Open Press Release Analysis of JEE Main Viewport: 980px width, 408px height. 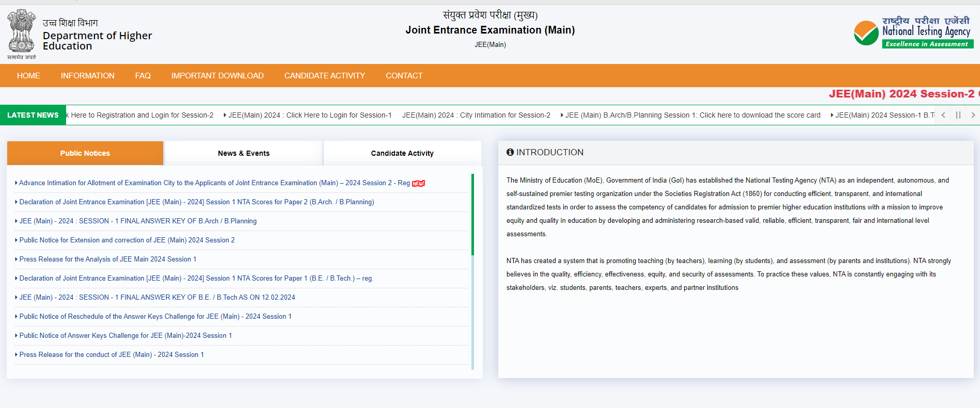pos(107,259)
